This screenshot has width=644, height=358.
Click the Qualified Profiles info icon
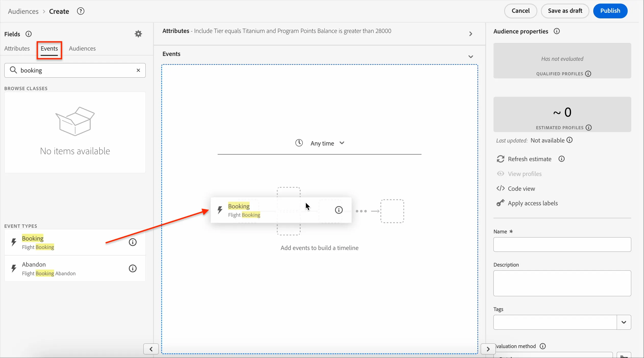(588, 74)
